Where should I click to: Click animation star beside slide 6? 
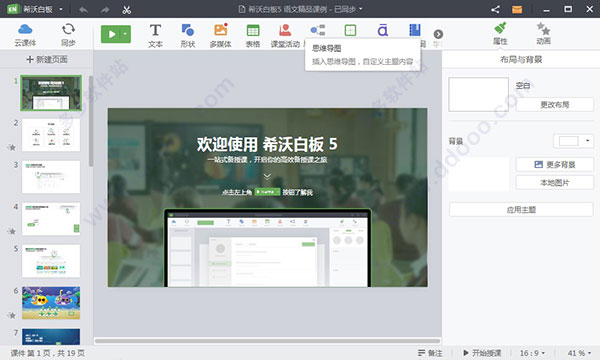(12, 315)
